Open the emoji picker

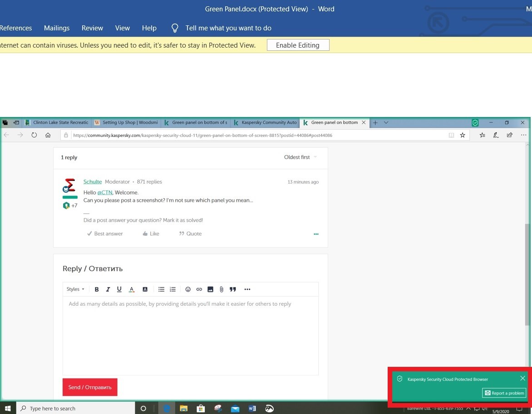point(188,289)
